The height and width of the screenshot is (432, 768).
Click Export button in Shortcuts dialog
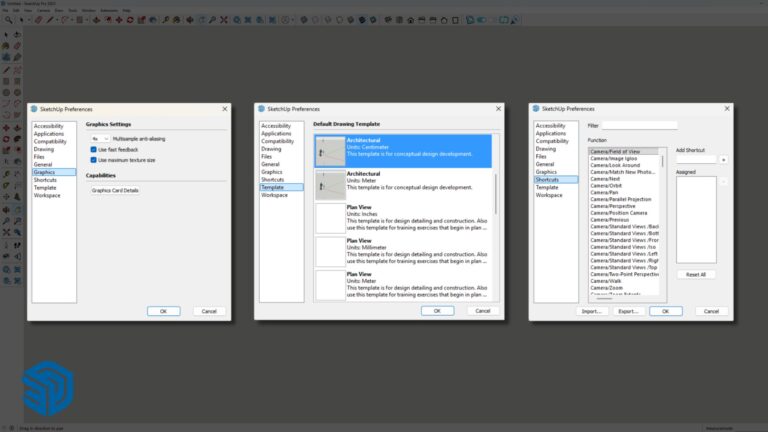(x=628, y=312)
